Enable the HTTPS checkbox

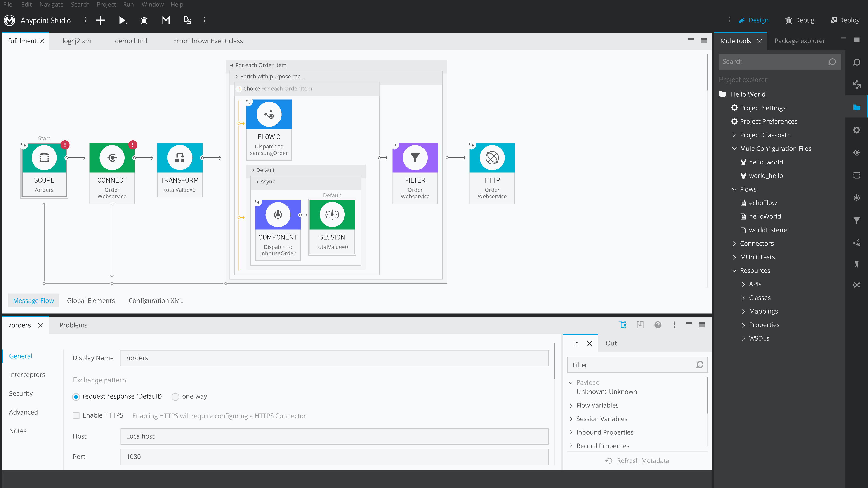pyautogui.click(x=76, y=416)
